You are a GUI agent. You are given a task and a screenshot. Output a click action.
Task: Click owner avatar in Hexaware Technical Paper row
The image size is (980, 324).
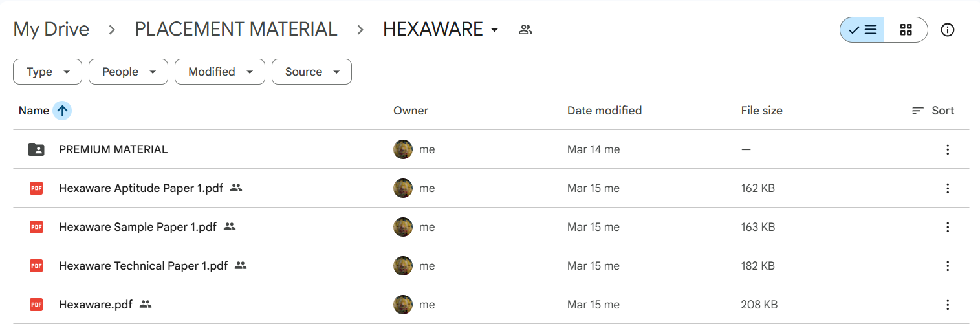pyautogui.click(x=403, y=266)
